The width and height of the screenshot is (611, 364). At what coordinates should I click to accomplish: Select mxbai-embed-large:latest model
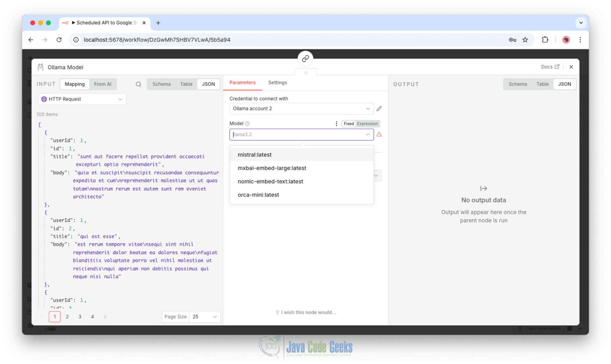click(x=302, y=168)
